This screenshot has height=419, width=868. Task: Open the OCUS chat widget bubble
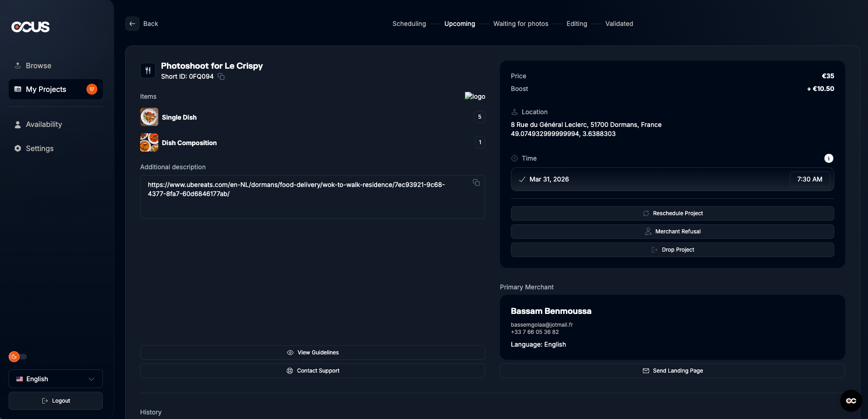tap(851, 401)
